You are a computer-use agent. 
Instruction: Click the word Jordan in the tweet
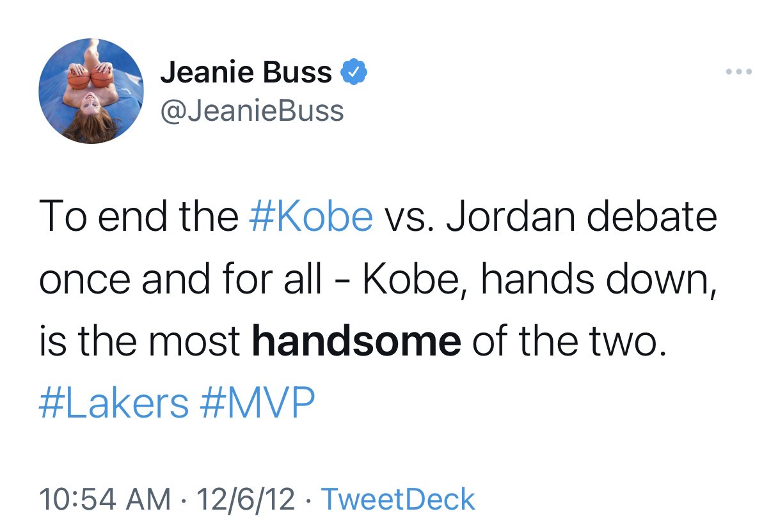[502, 215]
